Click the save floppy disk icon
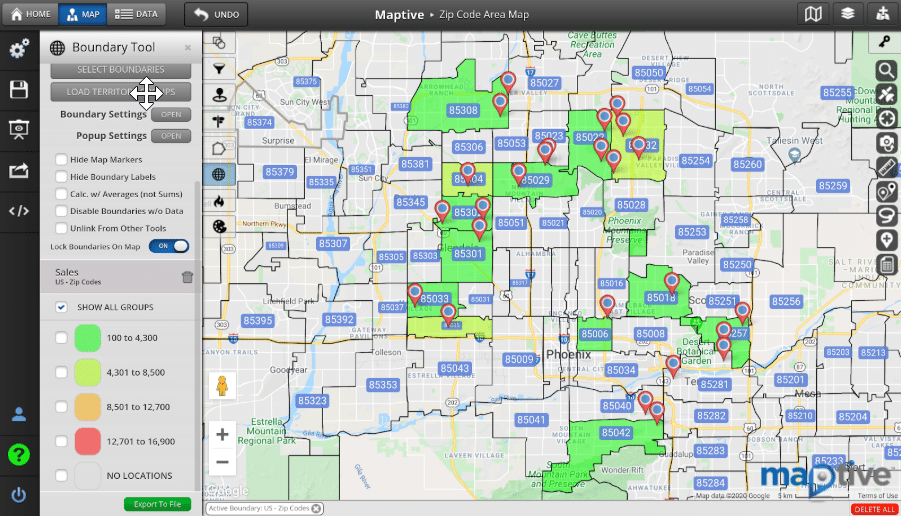Image resolution: width=901 pixels, height=517 pixels. point(19,90)
